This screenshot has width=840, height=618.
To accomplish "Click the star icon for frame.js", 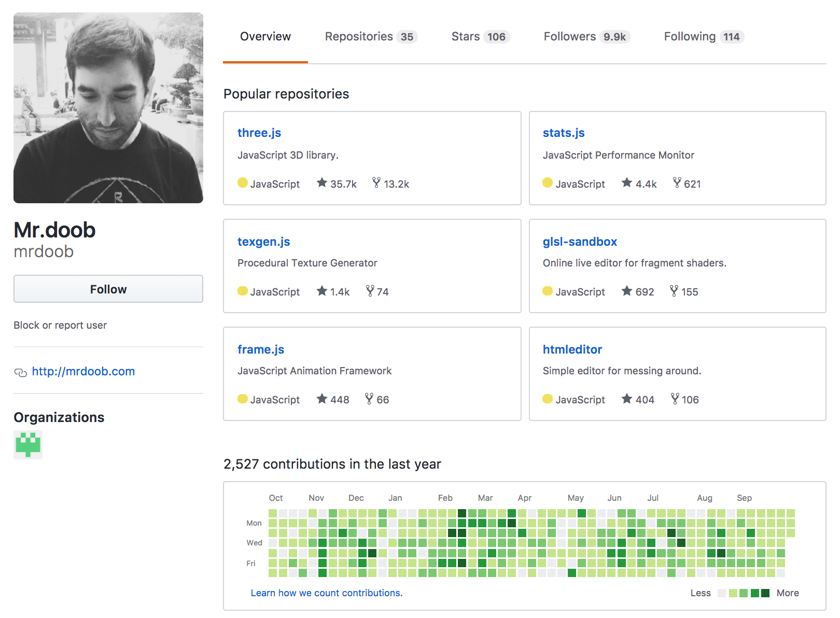I will [322, 398].
